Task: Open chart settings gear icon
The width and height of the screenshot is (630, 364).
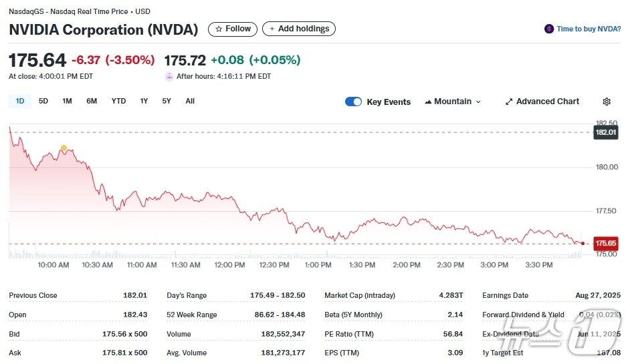Action: (607, 102)
